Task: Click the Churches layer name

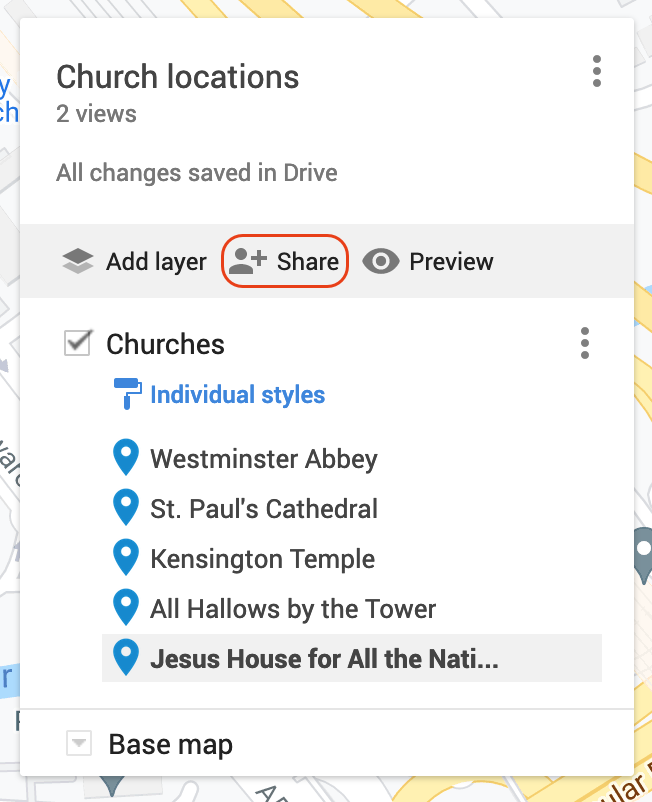Action: click(x=165, y=344)
